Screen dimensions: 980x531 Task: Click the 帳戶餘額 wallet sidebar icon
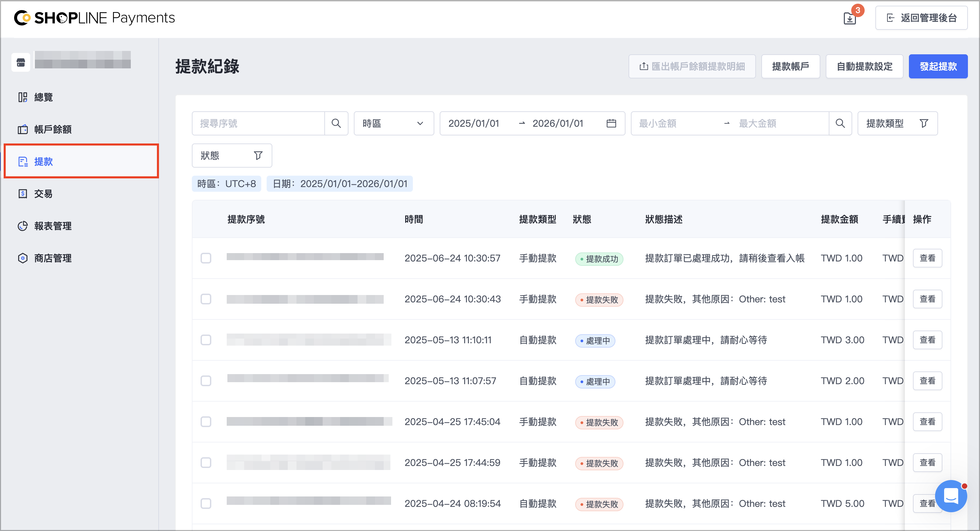pos(22,129)
